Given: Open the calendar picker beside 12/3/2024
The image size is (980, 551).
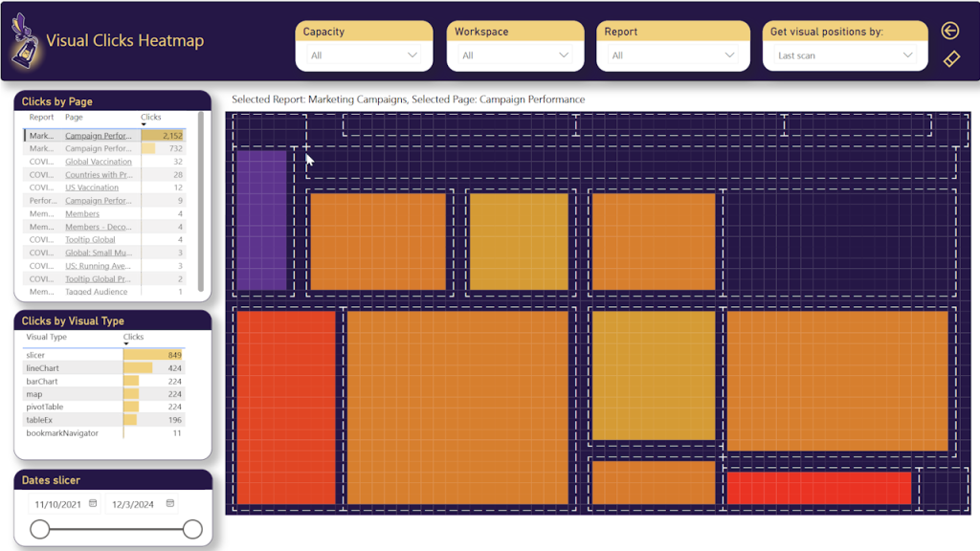Looking at the screenshot, I should [x=170, y=504].
